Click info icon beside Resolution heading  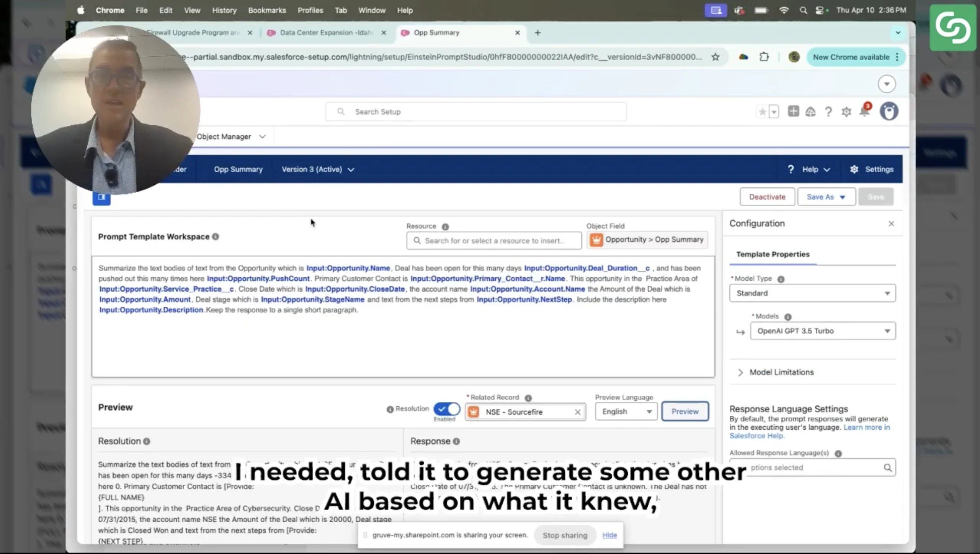[147, 441]
